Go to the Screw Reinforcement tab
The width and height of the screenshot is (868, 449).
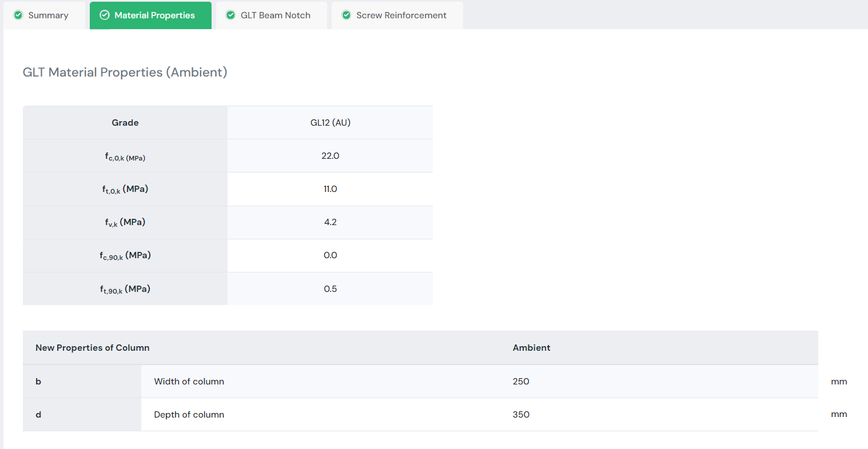tap(401, 15)
